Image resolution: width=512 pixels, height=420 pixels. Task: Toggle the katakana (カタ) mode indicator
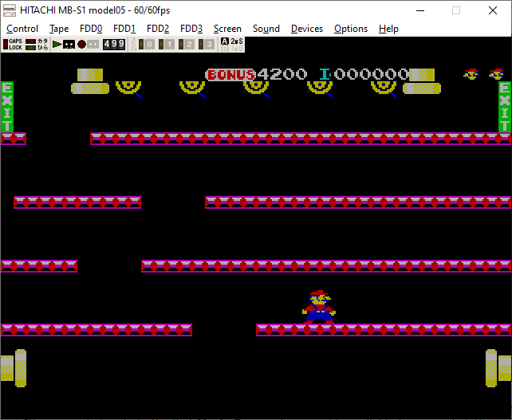coord(37,41)
